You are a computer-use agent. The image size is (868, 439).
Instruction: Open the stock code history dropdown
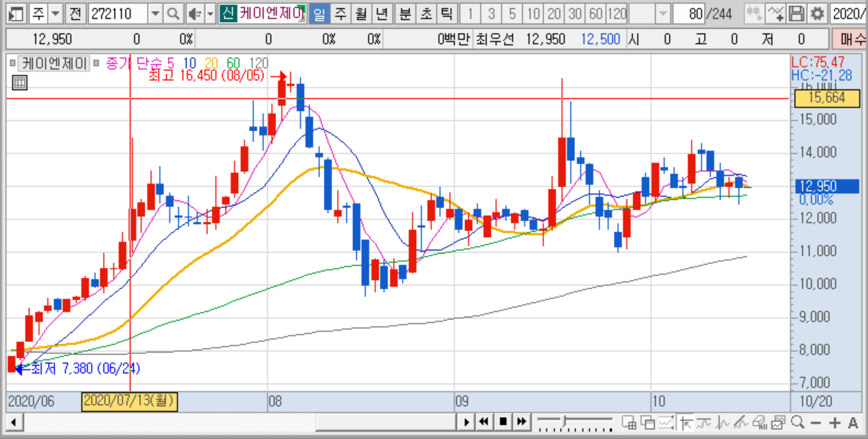[x=155, y=14]
